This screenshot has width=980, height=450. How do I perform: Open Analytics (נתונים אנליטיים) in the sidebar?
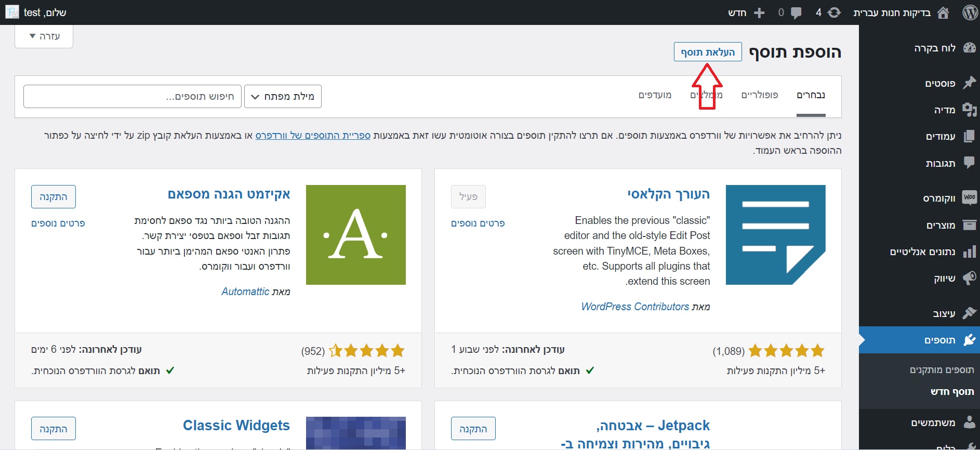tap(922, 252)
